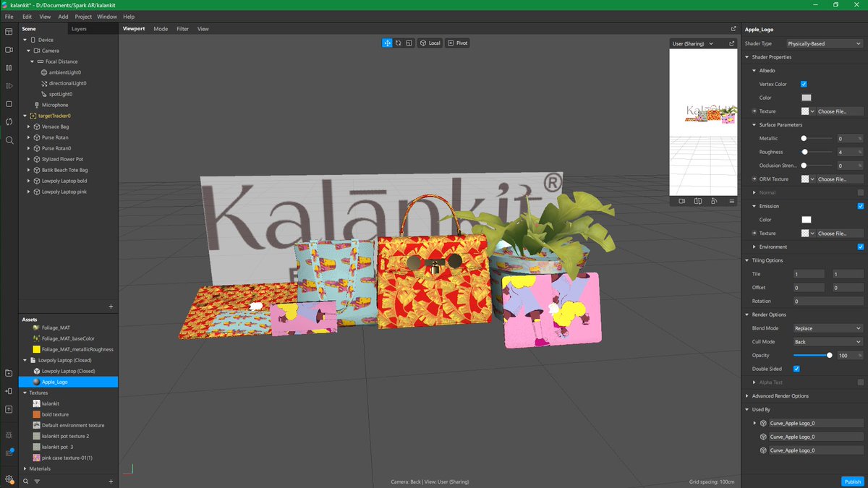Click the test on device icon
868x488 pixels.
point(9,391)
